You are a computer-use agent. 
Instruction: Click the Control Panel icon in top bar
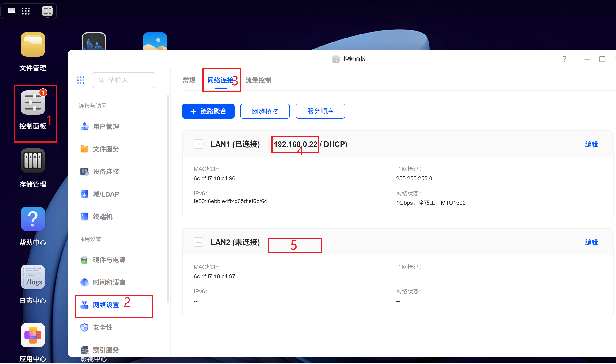coord(47,11)
